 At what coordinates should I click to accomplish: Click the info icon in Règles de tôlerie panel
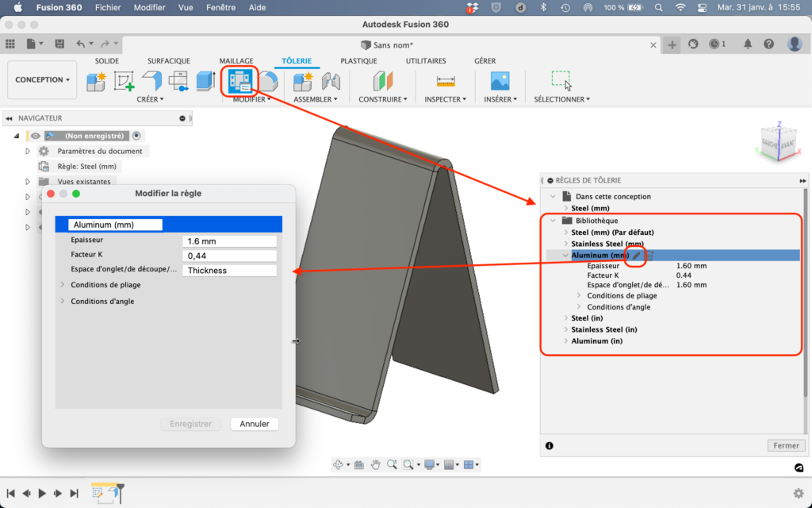coord(550,446)
